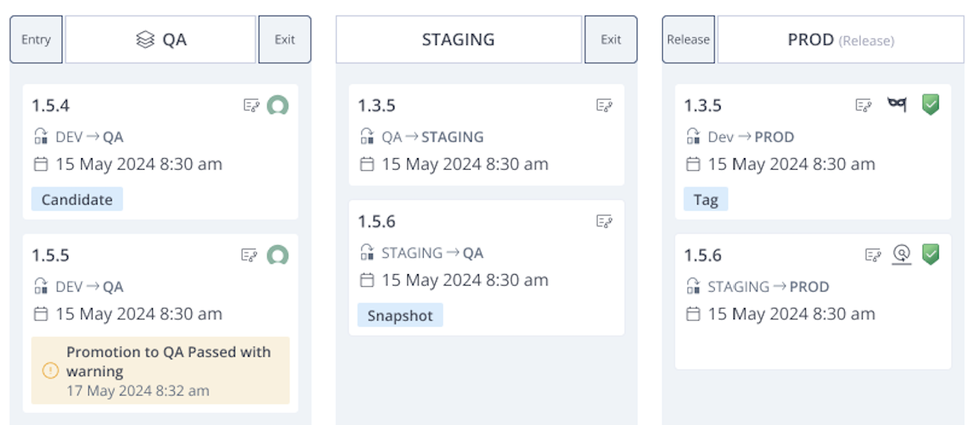Click green shield on PROD 1.5.6 card

point(930,254)
